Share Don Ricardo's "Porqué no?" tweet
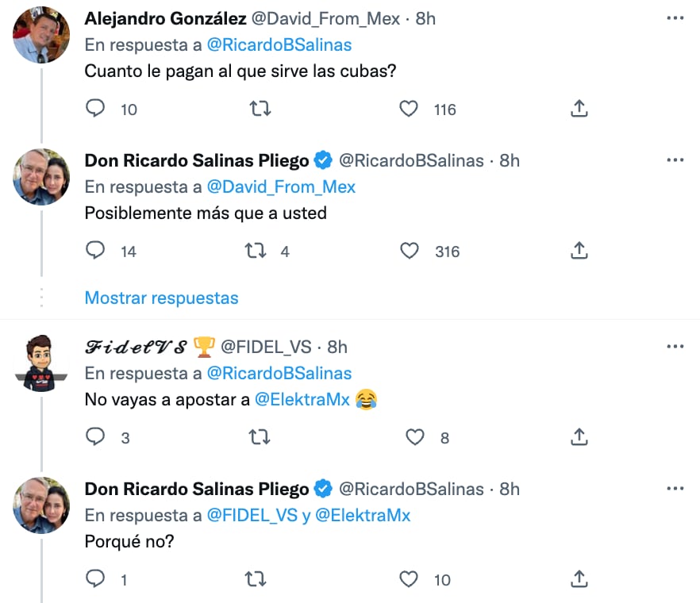700x603 pixels. pyautogui.click(x=579, y=580)
